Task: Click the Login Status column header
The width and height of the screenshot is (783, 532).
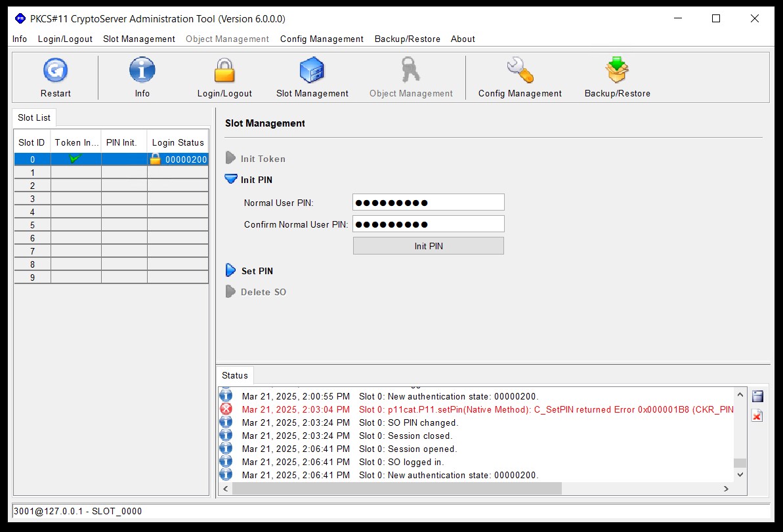Action: point(178,143)
